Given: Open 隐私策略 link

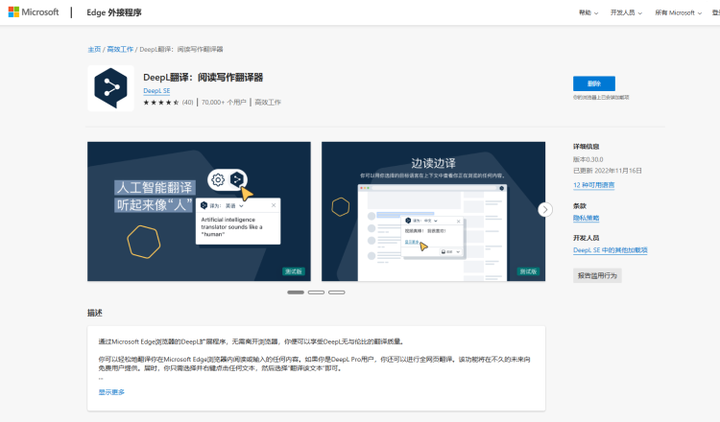Looking at the screenshot, I should pyautogui.click(x=586, y=218).
